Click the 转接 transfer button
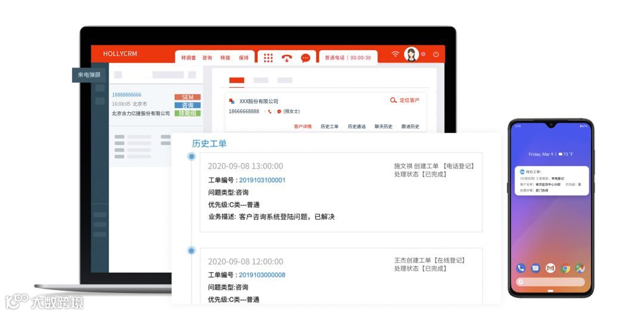This screenshot has width=644, height=314. point(225,58)
